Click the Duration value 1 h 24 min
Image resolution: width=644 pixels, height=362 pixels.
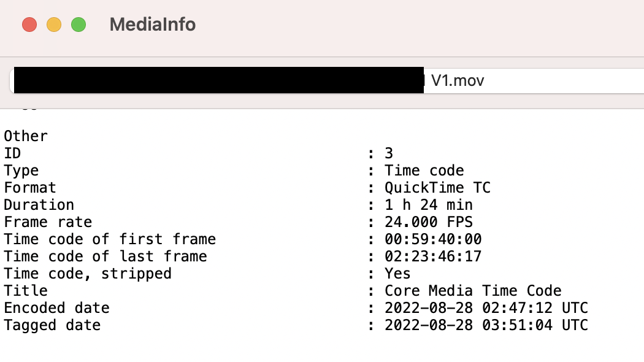point(429,205)
